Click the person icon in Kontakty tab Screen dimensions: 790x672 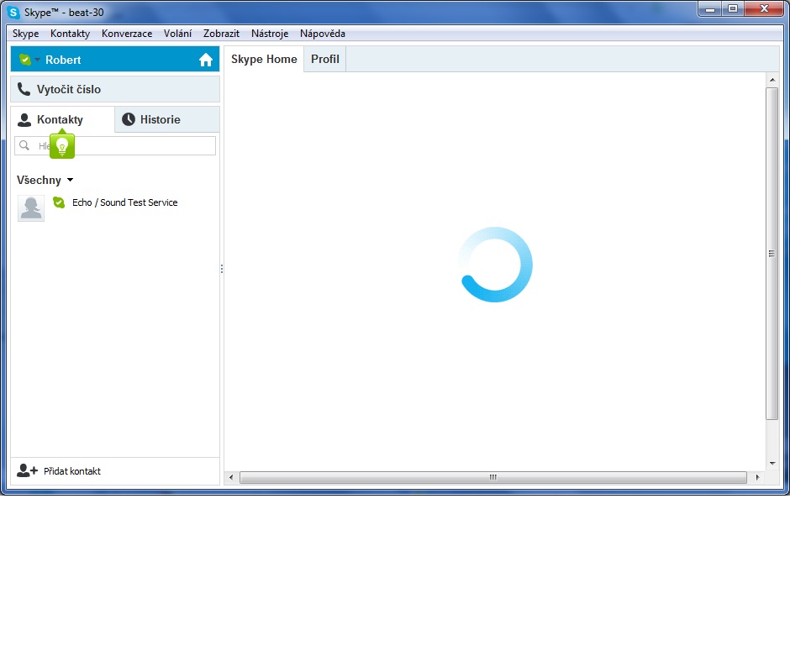point(24,120)
